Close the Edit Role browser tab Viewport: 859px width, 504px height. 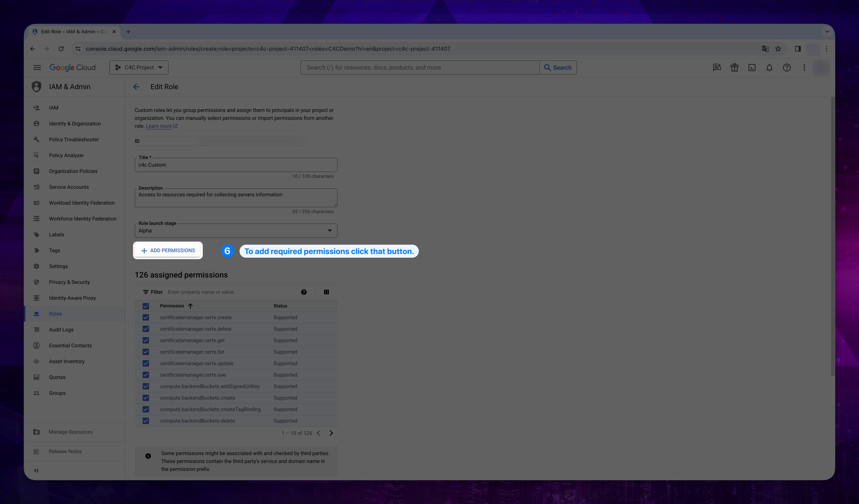114,32
